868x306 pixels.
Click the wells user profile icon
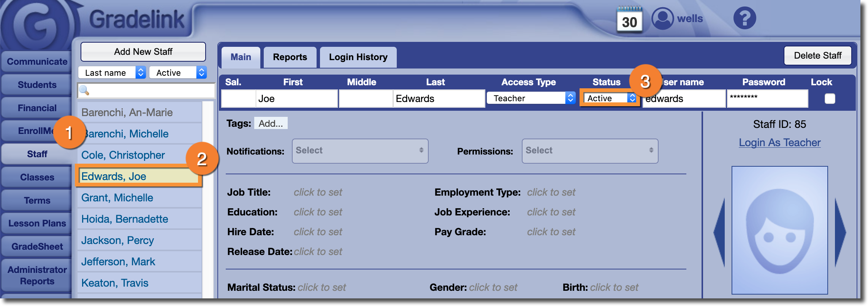[x=662, y=18]
